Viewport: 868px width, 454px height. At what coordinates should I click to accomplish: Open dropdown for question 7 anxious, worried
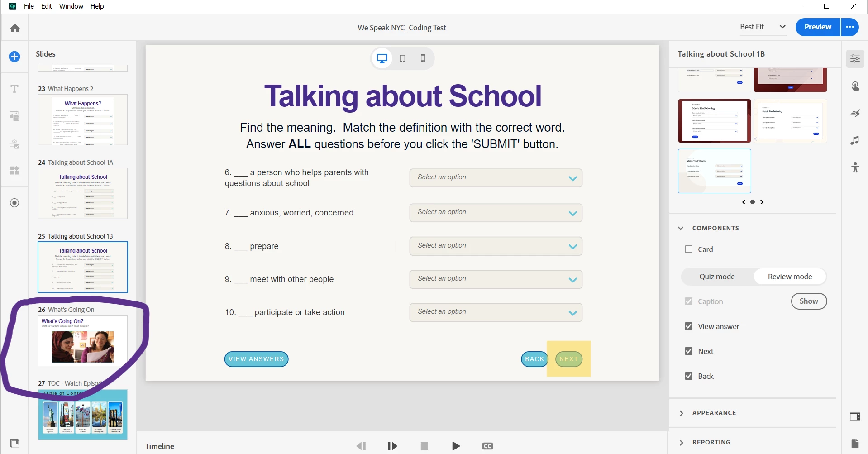tap(496, 212)
